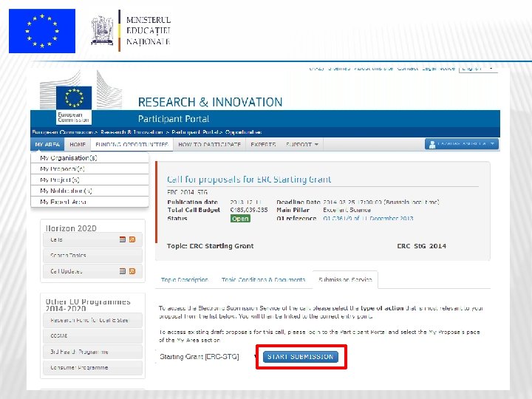
Task: Click Participant Portal breadcrumb link
Action: click(x=195, y=132)
